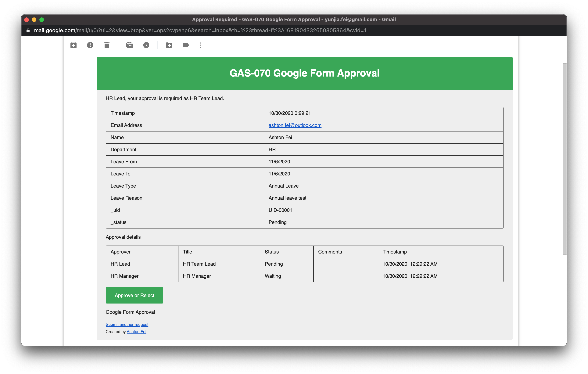The height and width of the screenshot is (374, 588).
Task: Click the Archive icon in toolbar
Action: point(73,45)
